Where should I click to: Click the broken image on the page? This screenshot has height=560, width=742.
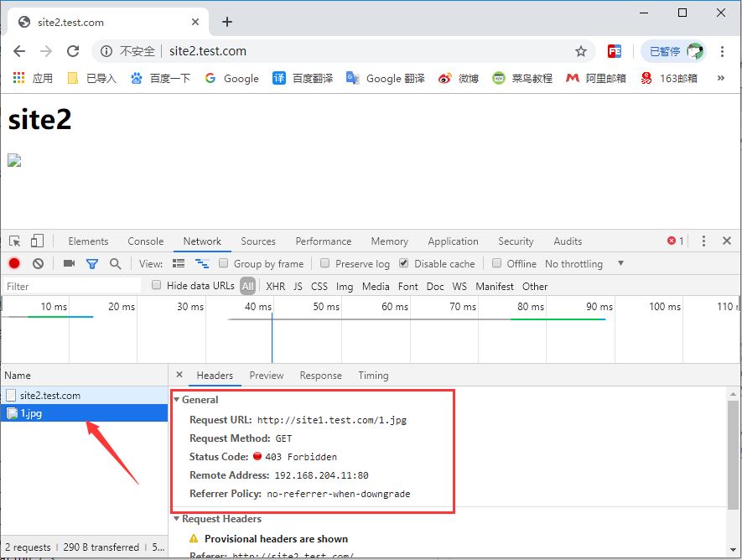click(x=14, y=160)
